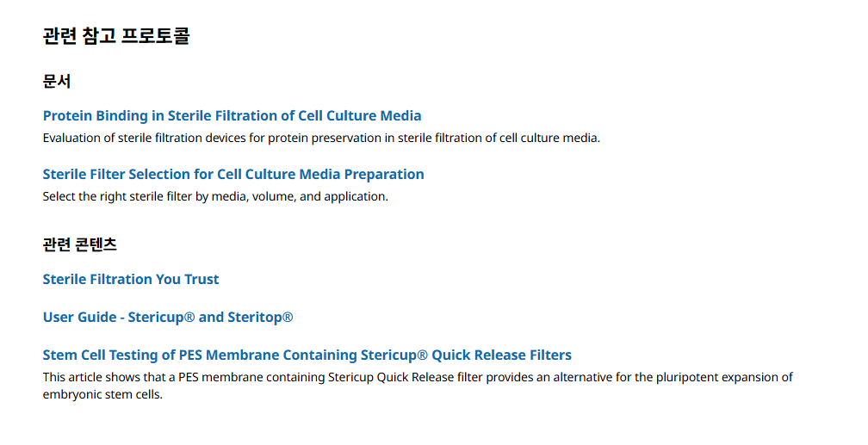Click the ® symbol in Stem Cell Testing title
This screenshot has width=868, height=445.
(x=422, y=355)
